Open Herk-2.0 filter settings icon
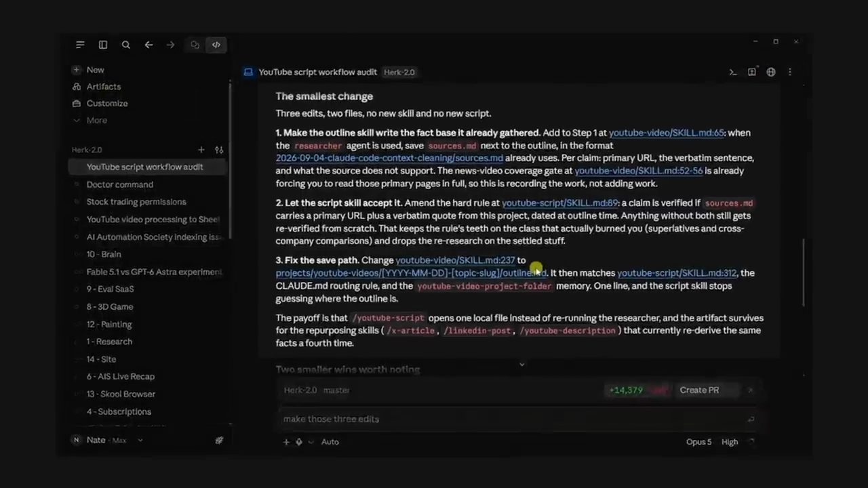This screenshot has height=488, width=868. (x=219, y=150)
